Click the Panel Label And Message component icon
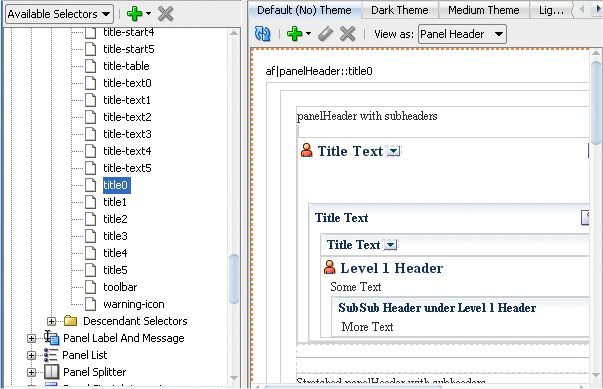Viewport: 603px width, 389px height. pyautogui.click(x=52, y=337)
